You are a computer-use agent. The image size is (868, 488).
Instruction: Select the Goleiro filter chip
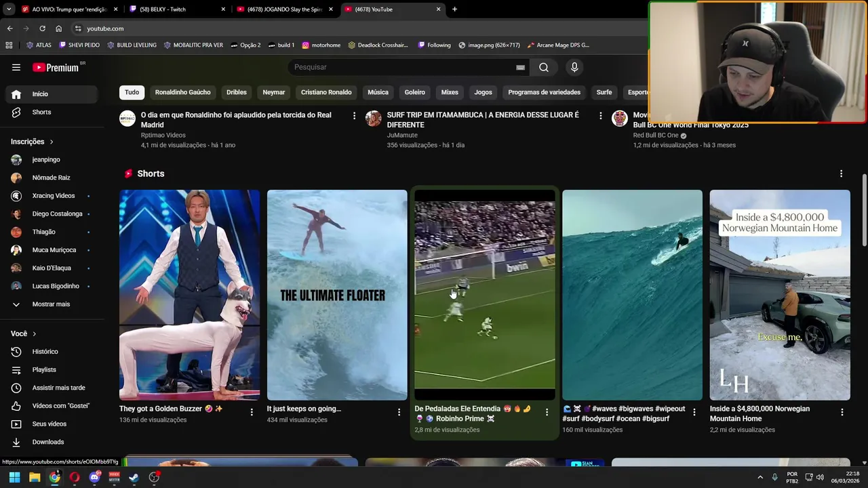(x=415, y=92)
